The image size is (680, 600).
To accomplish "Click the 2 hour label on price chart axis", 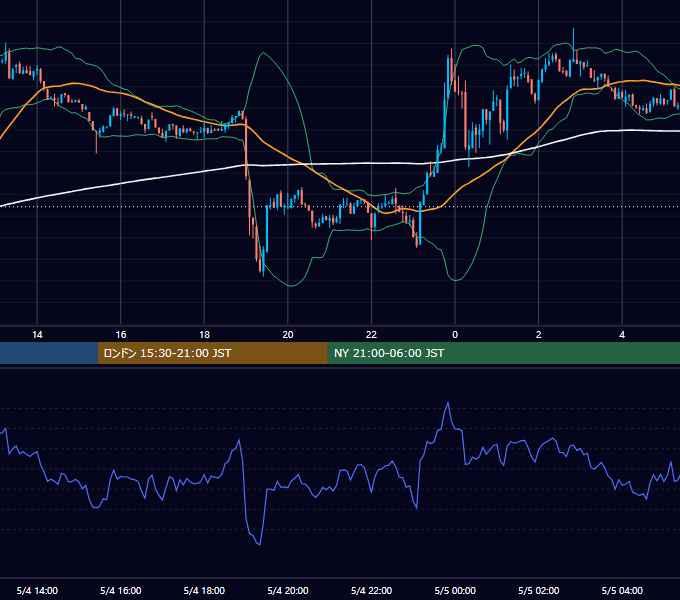I will [539, 335].
